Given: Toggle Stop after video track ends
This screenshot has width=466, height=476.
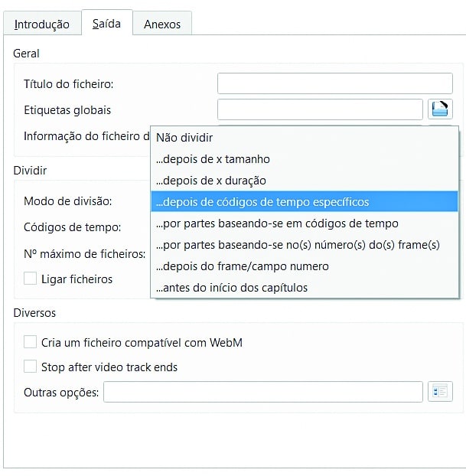Looking at the screenshot, I should 31,367.
